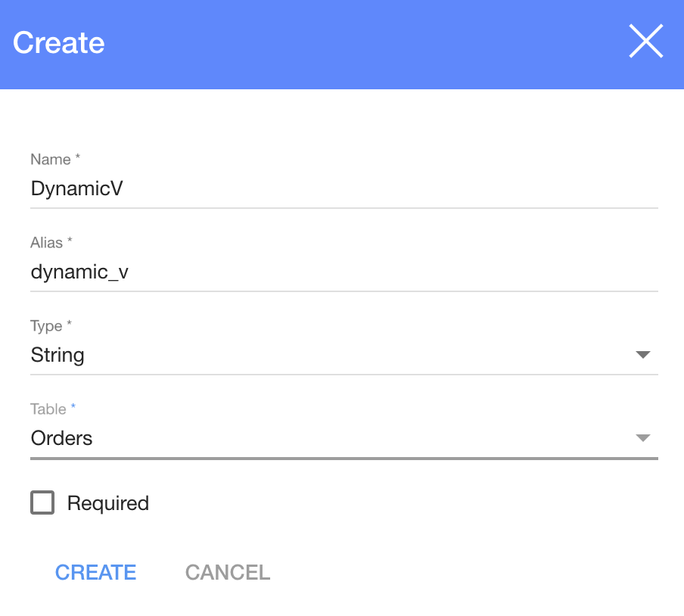The width and height of the screenshot is (684, 616).
Task: Click the Alias * field label
Action: pos(51,243)
